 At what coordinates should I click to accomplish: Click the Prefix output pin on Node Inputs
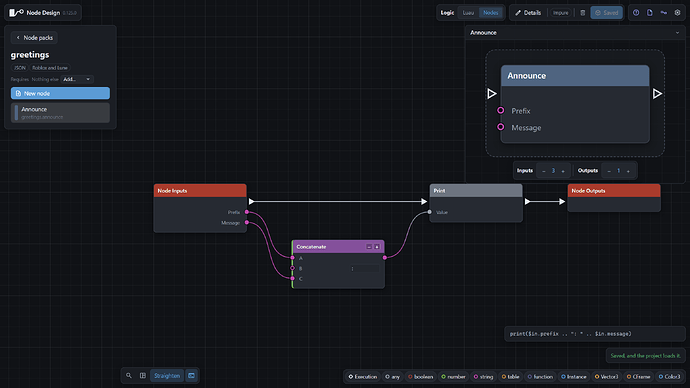pyautogui.click(x=247, y=212)
